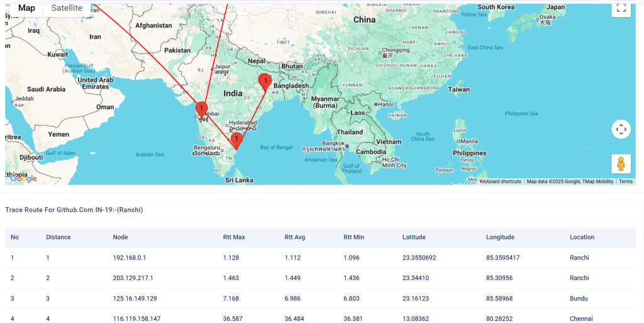Click Ranchi location in row 203.129.217.1
This screenshot has height=323, width=644.
coord(579,278)
